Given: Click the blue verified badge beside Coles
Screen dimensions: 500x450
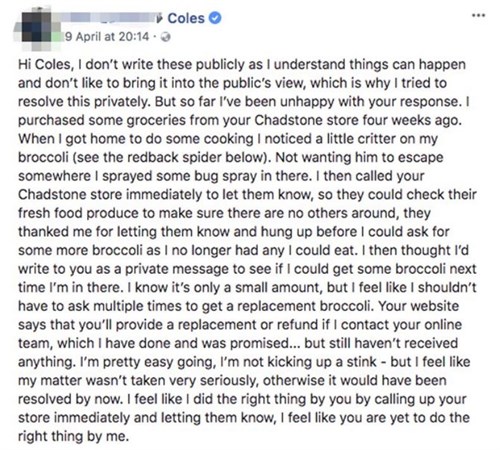Looking at the screenshot, I should click(x=215, y=18).
